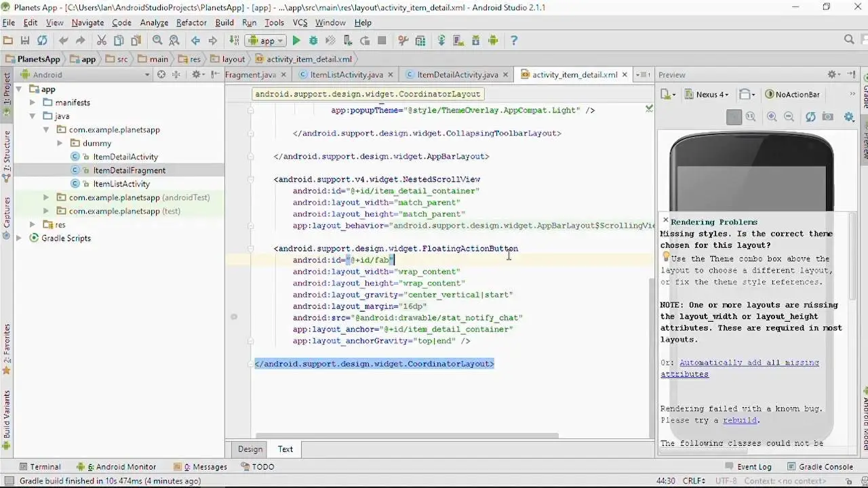Click the rebuild link
This screenshot has height=488, width=868.
(x=739, y=420)
